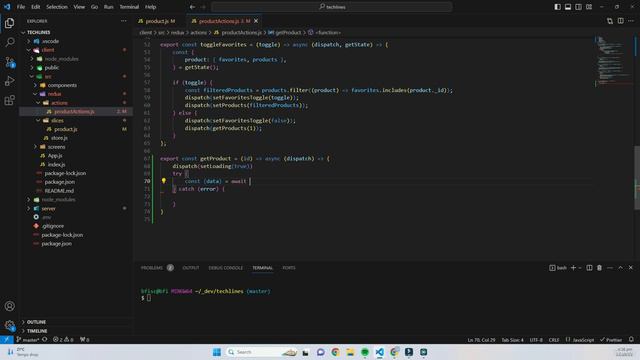The height and width of the screenshot is (360, 640).
Task: Click the techlines command center search box
Action: pos(332,7)
